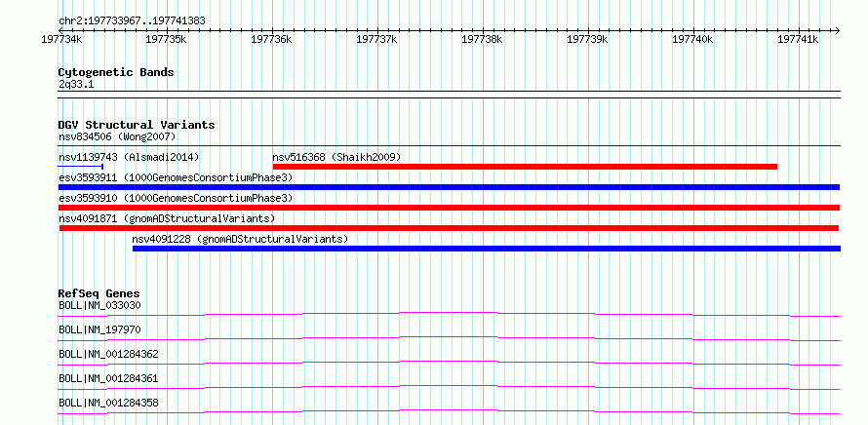Open nsv4091871 gnomADStructuralVariants label
This screenshot has height=425, width=868.
coord(167,218)
